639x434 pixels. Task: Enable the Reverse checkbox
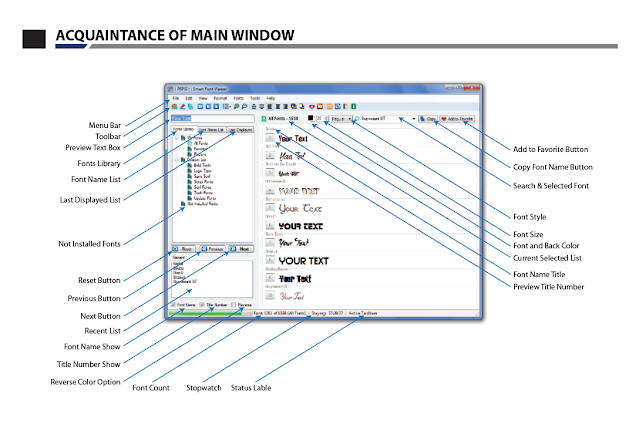(234, 305)
